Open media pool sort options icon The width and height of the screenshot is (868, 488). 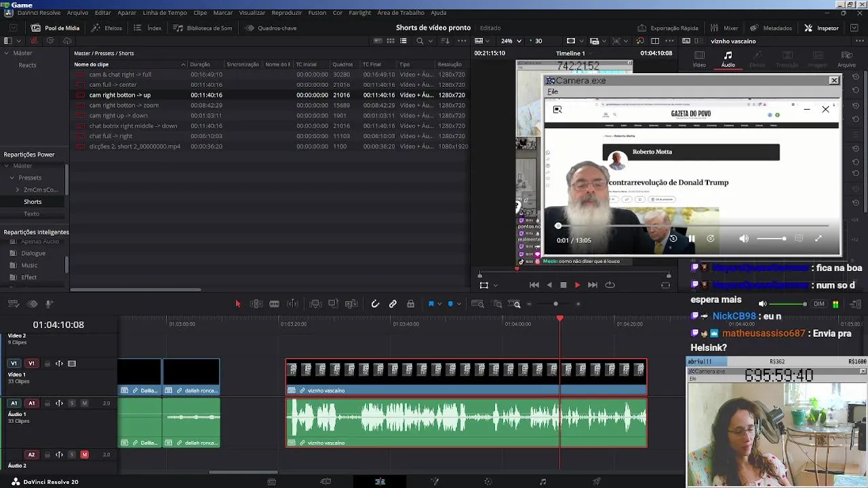point(445,41)
